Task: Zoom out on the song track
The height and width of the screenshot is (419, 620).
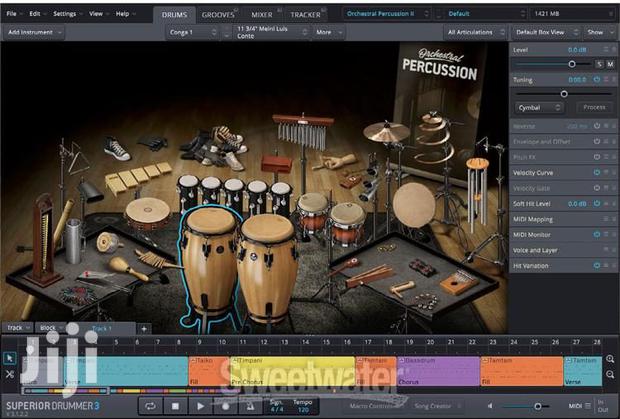Action: tap(610, 374)
